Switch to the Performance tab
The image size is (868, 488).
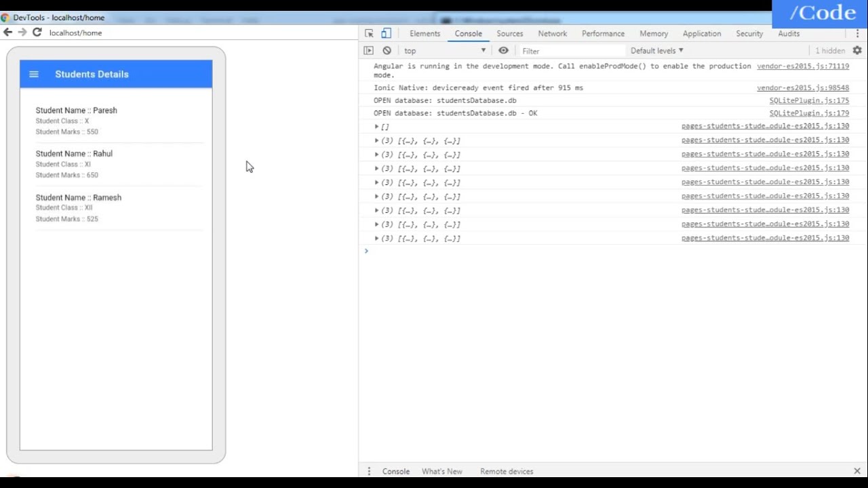click(603, 33)
